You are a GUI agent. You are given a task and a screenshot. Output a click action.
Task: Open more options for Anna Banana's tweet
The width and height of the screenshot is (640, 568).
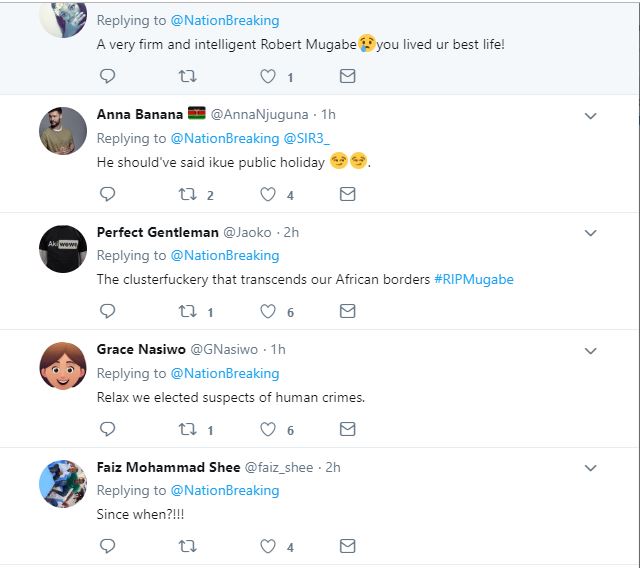(x=590, y=116)
